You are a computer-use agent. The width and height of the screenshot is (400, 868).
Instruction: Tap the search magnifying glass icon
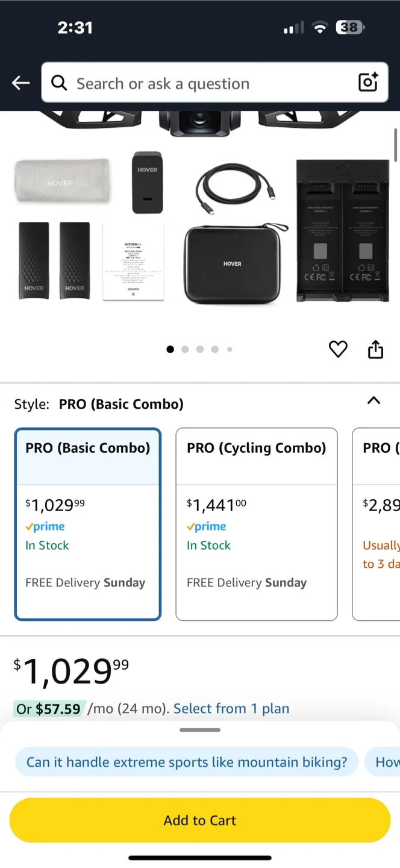point(59,83)
